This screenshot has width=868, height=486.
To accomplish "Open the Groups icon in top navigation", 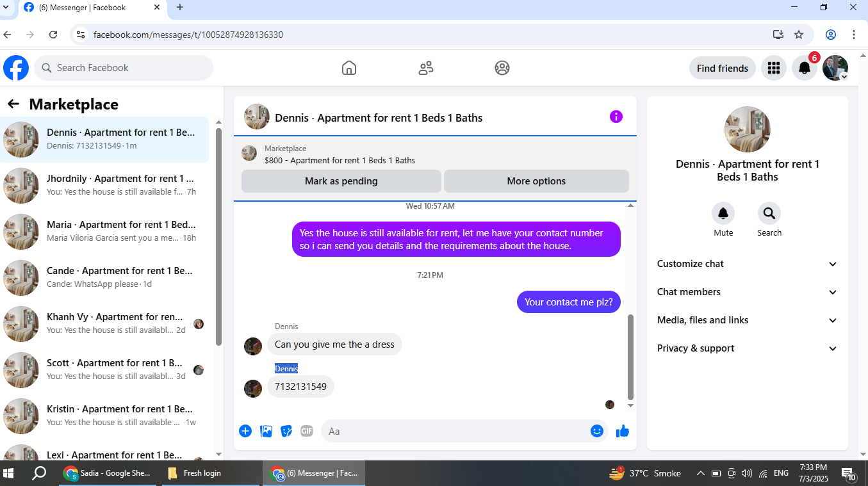I will [502, 68].
